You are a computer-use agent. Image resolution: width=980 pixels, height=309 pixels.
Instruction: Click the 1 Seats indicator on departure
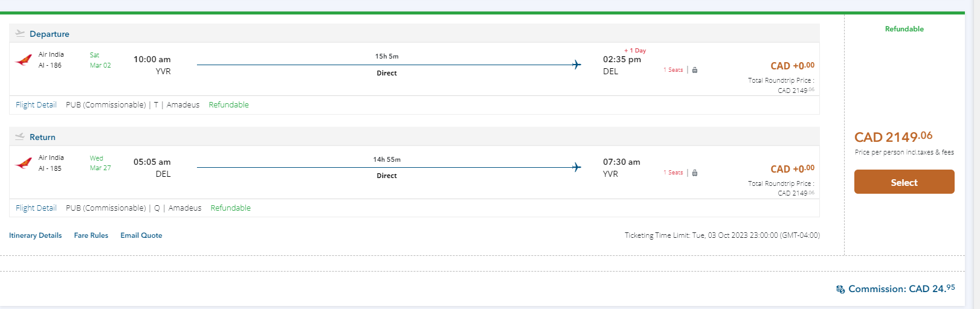pos(673,70)
